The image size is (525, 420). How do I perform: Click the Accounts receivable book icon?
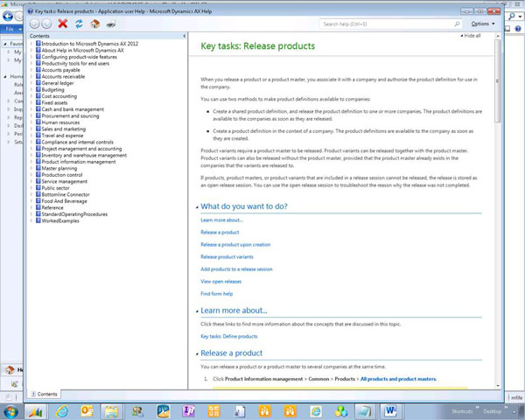38,76
